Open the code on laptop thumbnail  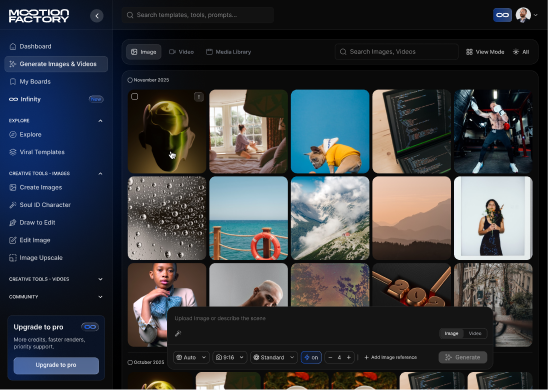(x=412, y=131)
